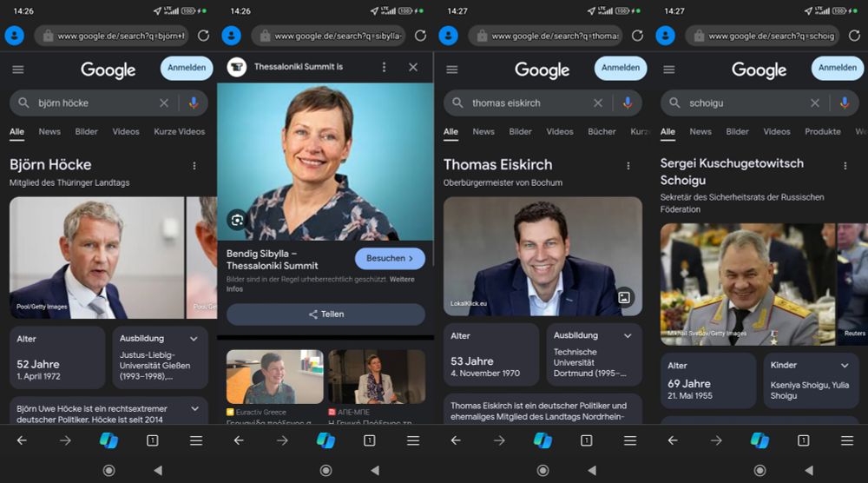Open Schoigu Getty Images main photo
Screen dimensions: 868x483
747,284
